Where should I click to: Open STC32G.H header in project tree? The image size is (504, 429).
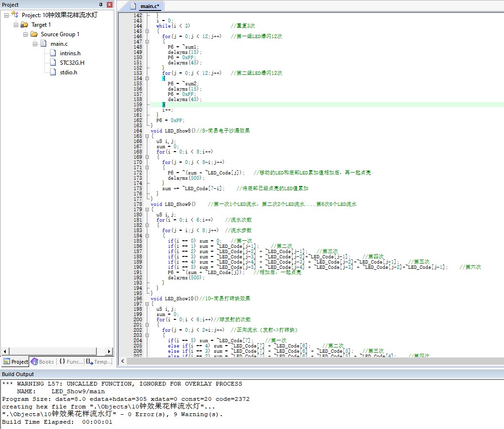click(72, 63)
